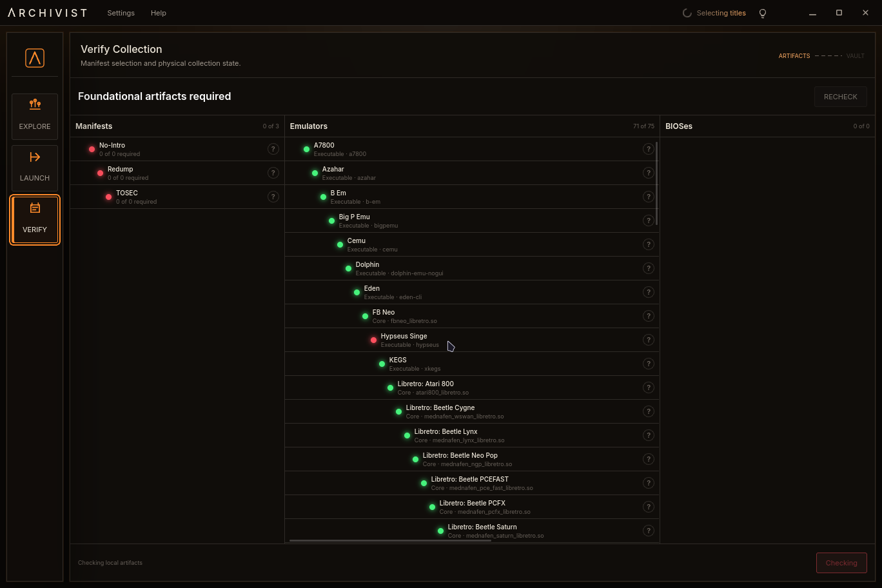
Task: Open help for Hypseus Singe
Action: click(x=649, y=340)
